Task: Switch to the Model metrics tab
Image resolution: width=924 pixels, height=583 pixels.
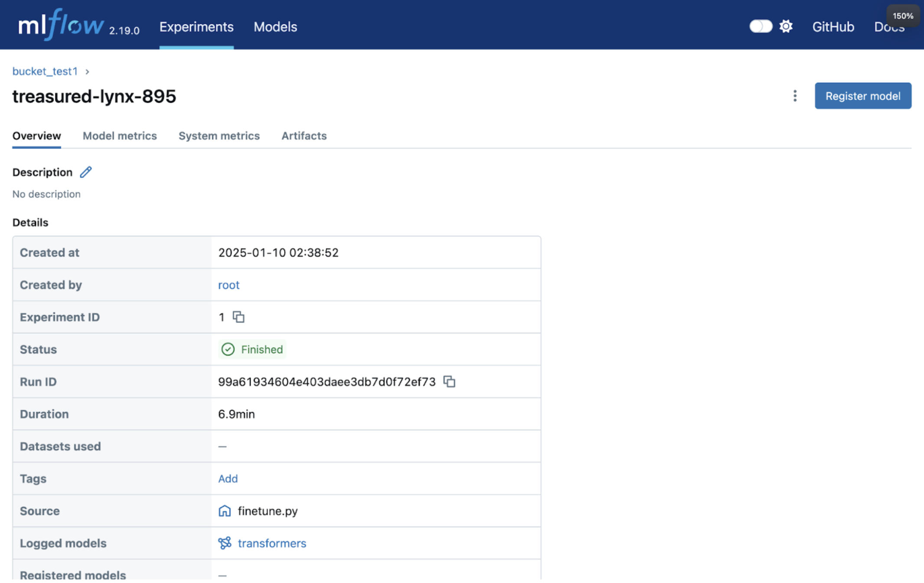Action: tap(120, 136)
